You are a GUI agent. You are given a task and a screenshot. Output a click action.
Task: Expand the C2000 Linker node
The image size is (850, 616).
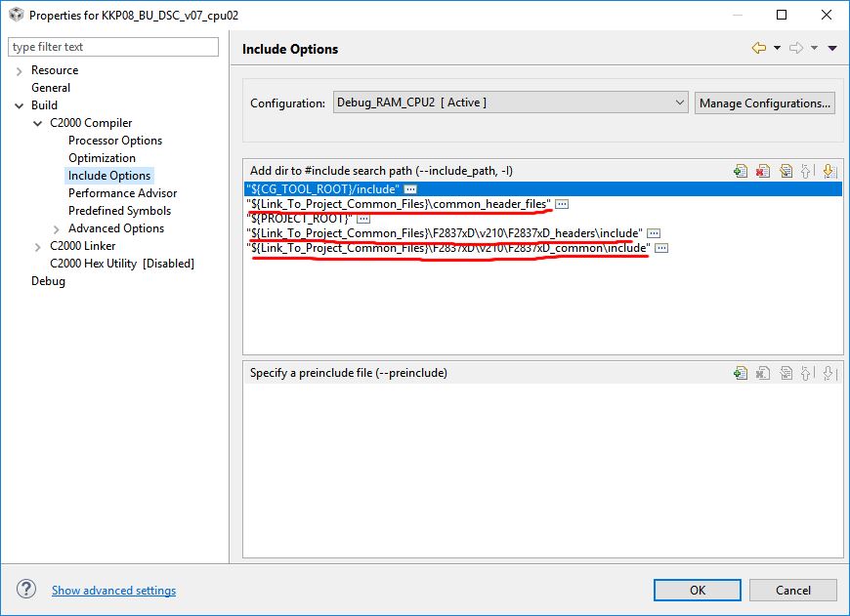pyautogui.click(x=38, y=246)
